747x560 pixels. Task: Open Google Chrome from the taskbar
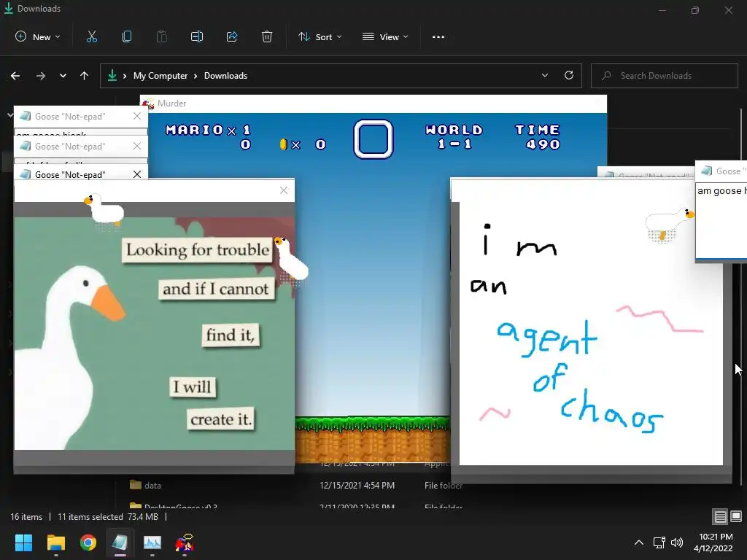[x=88, y=542]
